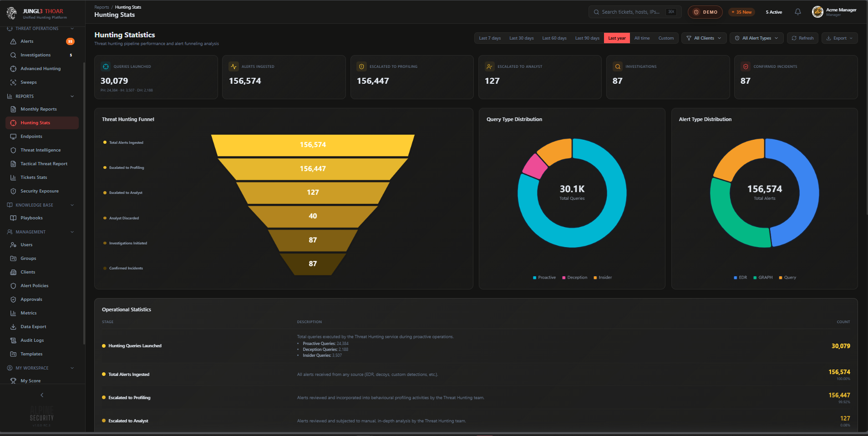Toggle Insider series in Query Type legend
Image resolution: width=868 pixels, height=436 pixels.
(603, 278)
